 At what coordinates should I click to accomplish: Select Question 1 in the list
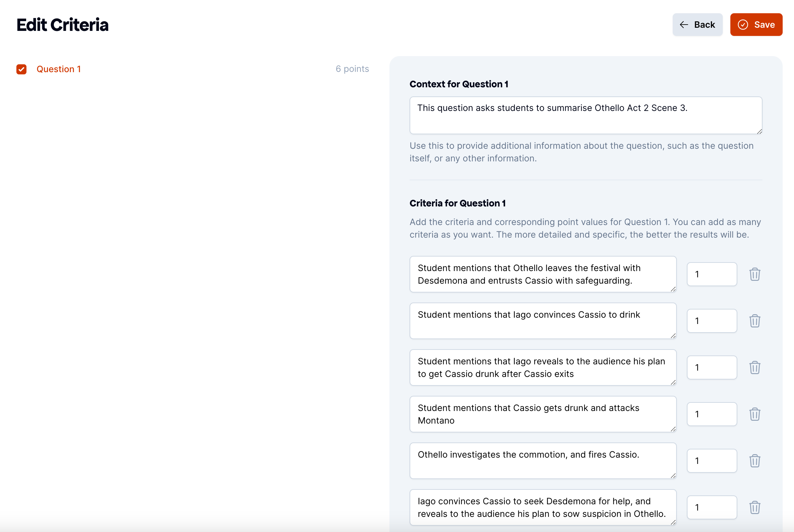click(x=59, y=69)
